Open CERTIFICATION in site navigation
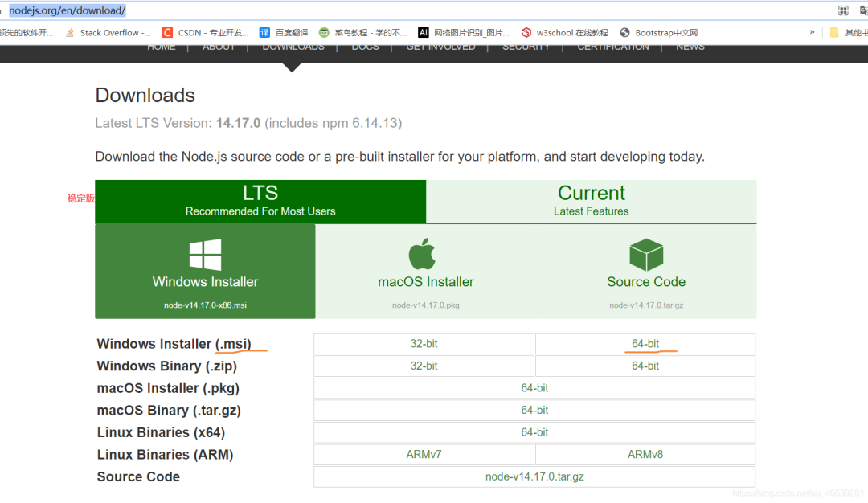The height and width of the screenshot is (503, 868). [x=612, y=47]
